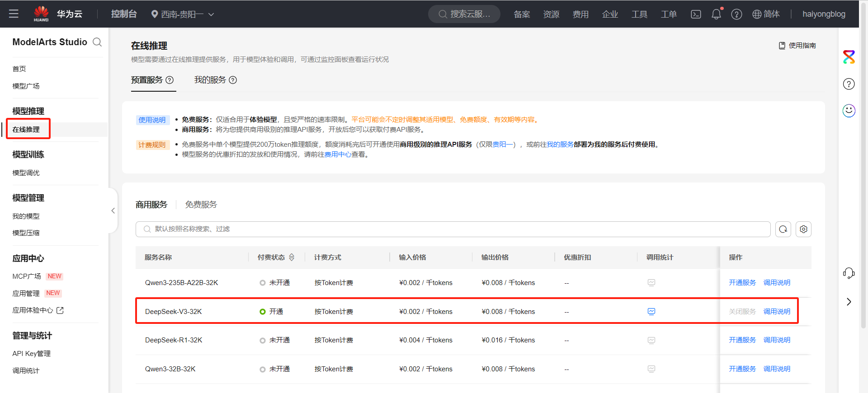Click the feedback smiley face icon
The image size is (868, 393).
pyautogui.click(x=849, y=111)
